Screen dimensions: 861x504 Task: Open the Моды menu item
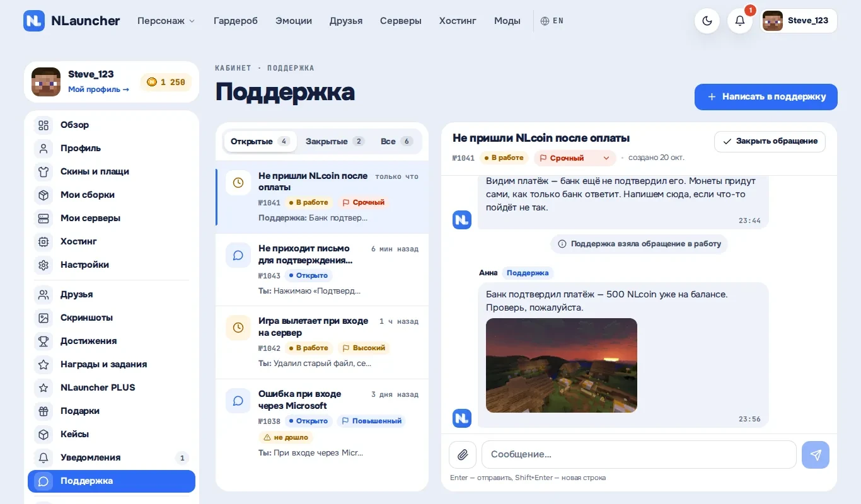[507, 21]
